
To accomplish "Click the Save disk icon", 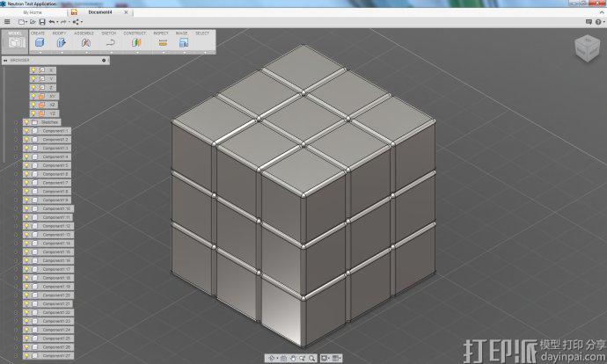I will (42, 22).
